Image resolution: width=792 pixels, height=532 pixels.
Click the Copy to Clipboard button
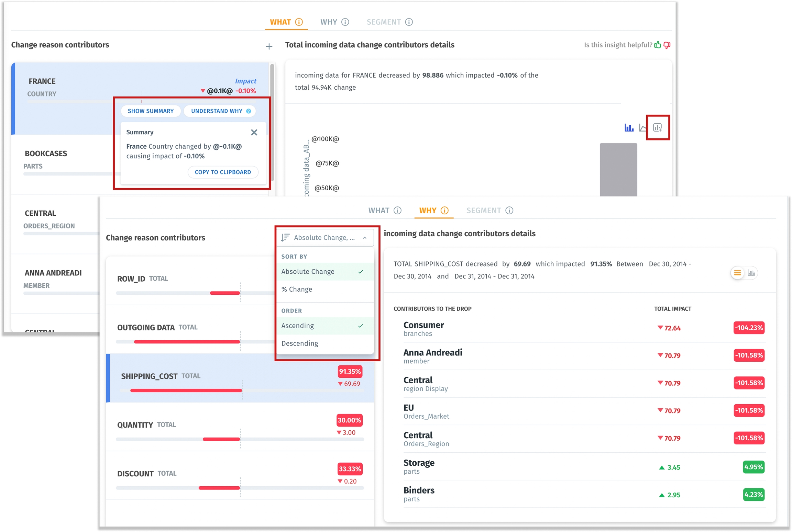tap(223, 172)
